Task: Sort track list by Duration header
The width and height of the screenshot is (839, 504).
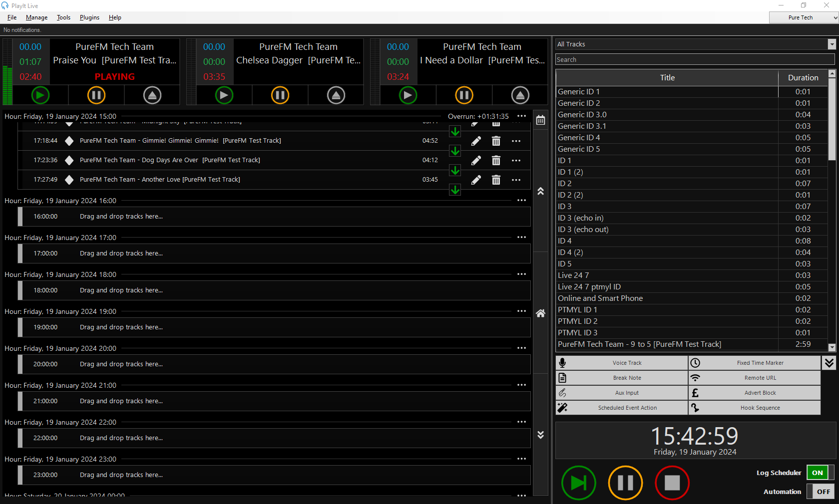Action: 803,77
